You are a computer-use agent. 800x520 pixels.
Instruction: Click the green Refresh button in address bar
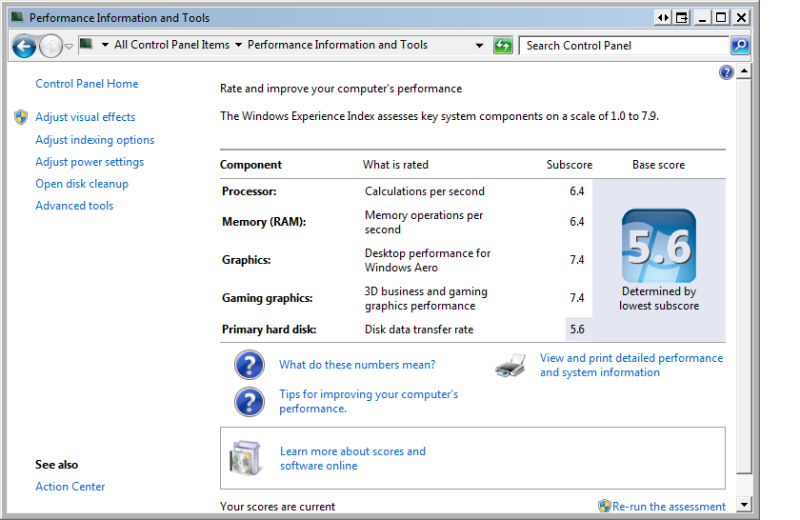click(x=503, y=46)
